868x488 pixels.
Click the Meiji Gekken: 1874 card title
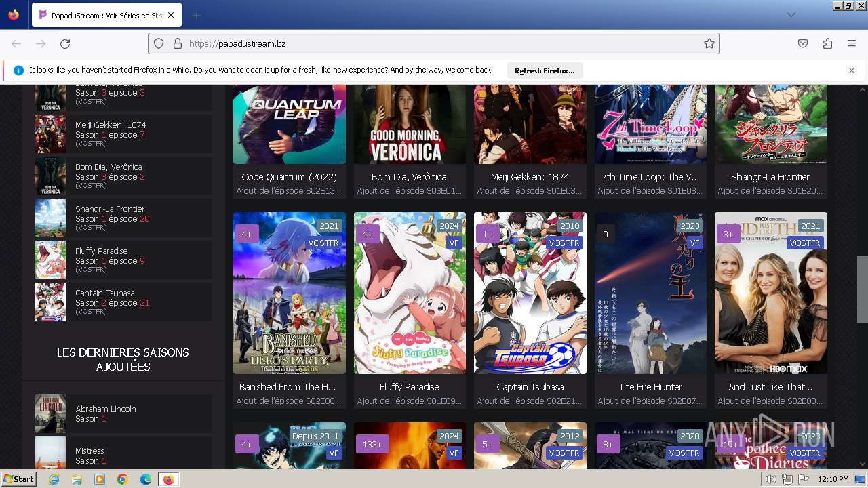[x=530, y=177]
